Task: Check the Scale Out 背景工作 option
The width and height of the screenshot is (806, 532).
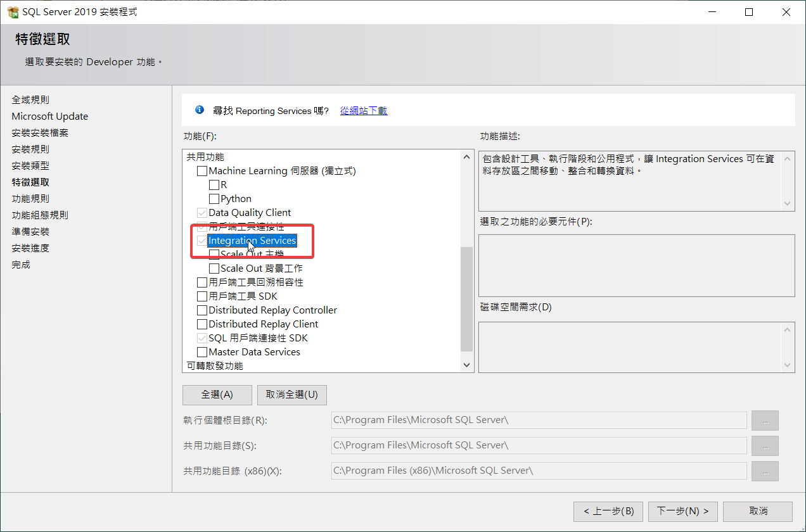Action: (x=214, y=269)
